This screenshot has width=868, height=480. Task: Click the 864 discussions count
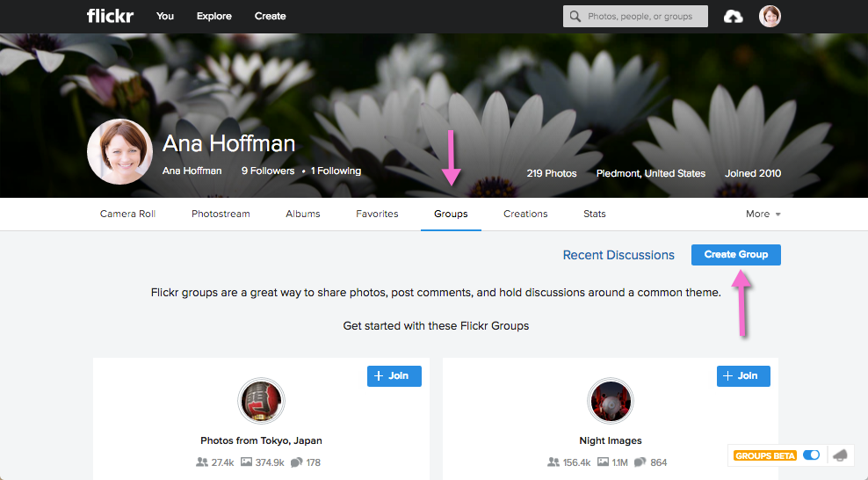658,462
